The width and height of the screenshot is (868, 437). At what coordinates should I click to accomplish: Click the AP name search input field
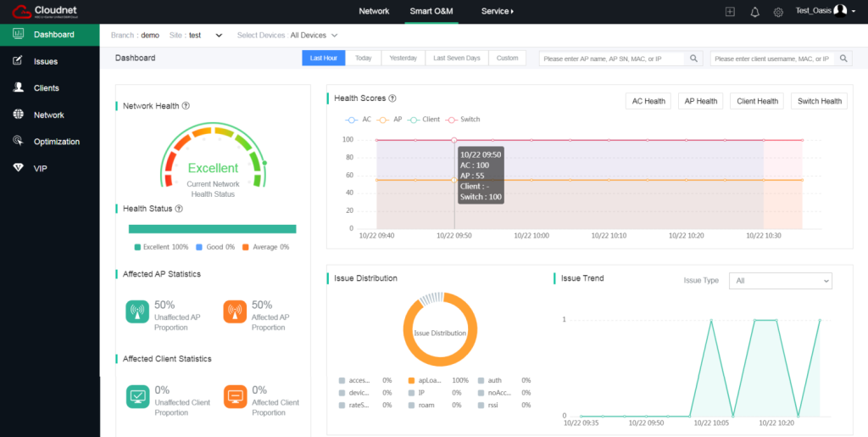612,59
